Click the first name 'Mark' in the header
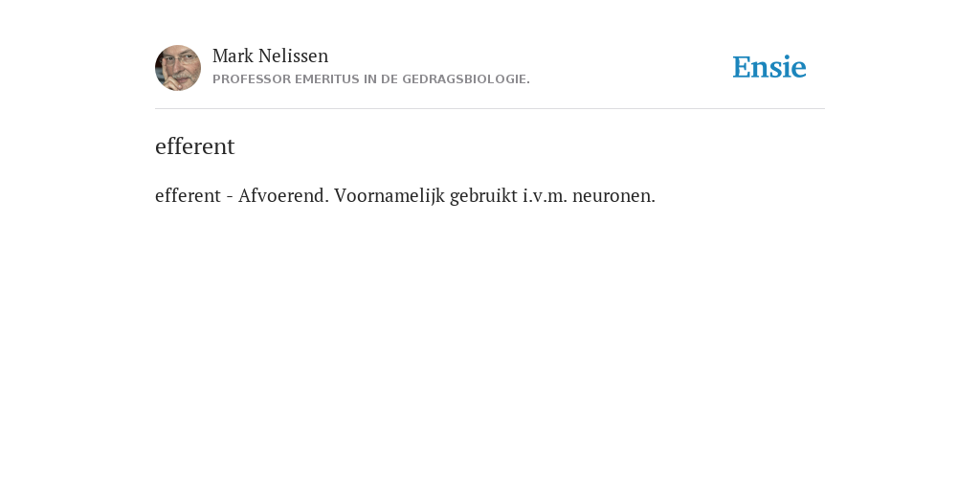This screenshot has height=490, width=980. [x=233, y=56]
